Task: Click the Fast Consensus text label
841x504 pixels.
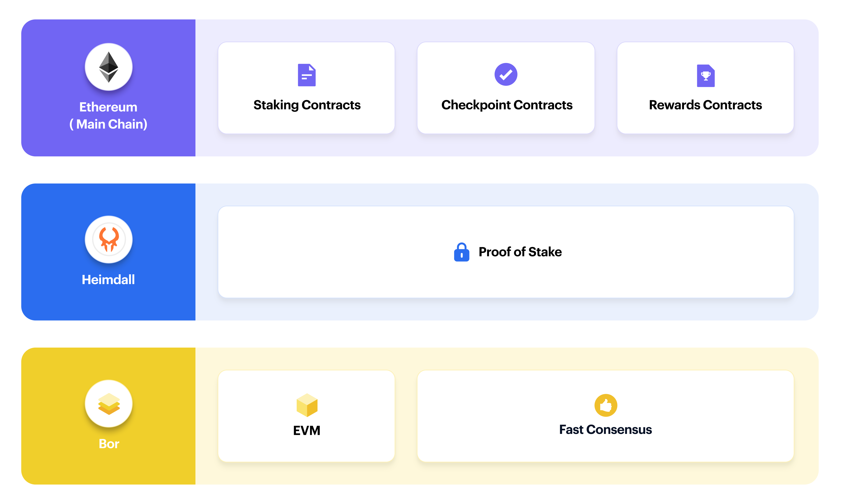Action: (606, 430)
